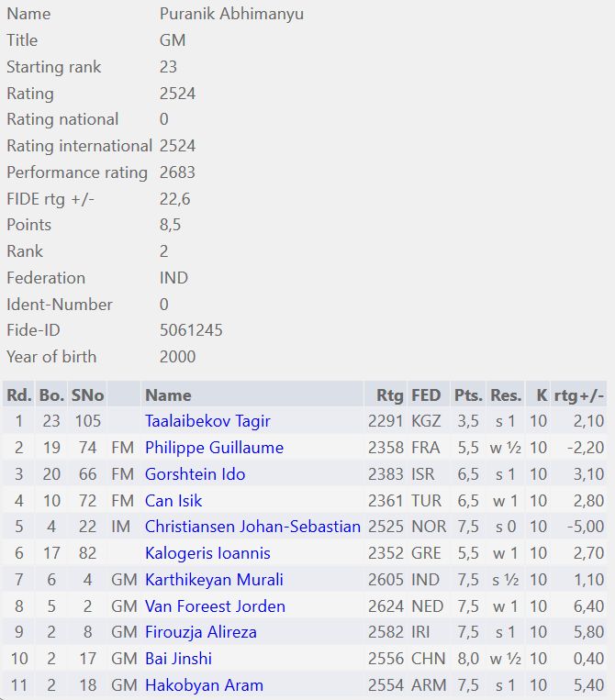Click the FED column header

click(x=426, y=395)
